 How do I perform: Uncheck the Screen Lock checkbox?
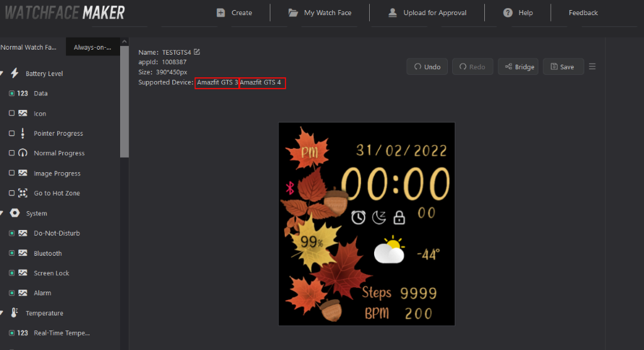pos(11,273)
